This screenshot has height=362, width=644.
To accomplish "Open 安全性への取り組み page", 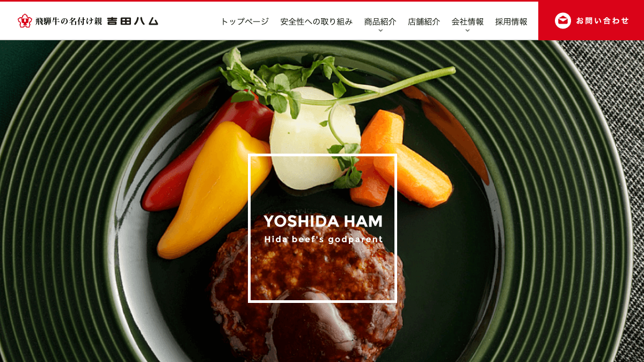I will coord(317,21).
